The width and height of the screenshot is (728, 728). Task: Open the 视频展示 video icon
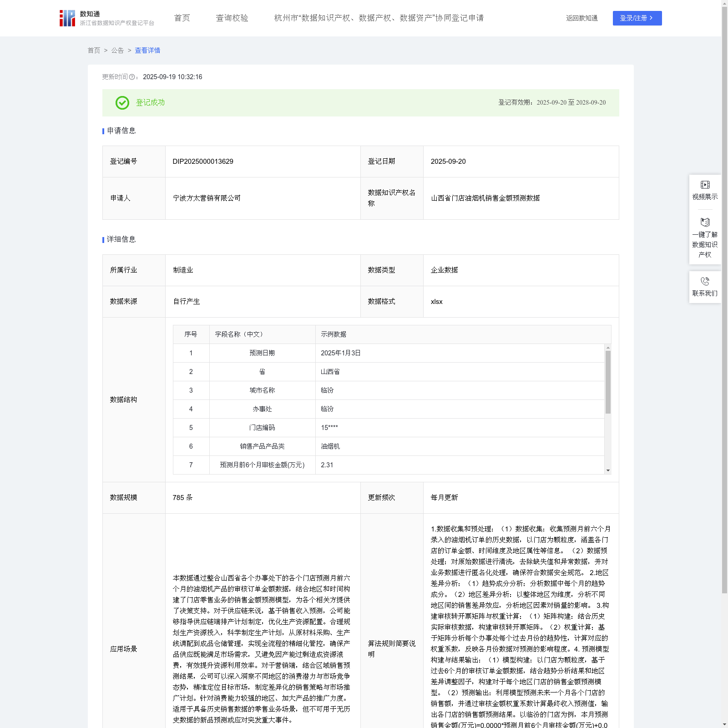(x=705, y=185)
